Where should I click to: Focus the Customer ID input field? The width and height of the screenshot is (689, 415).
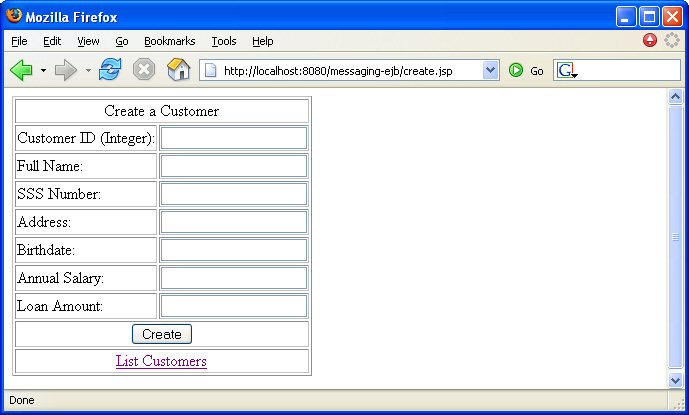pos(234,138)
